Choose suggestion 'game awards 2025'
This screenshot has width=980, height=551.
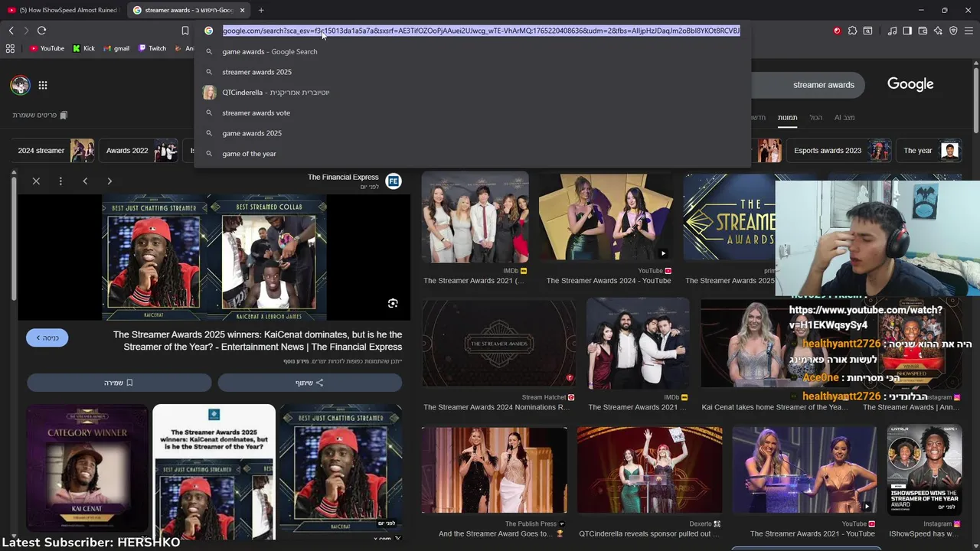472,133
